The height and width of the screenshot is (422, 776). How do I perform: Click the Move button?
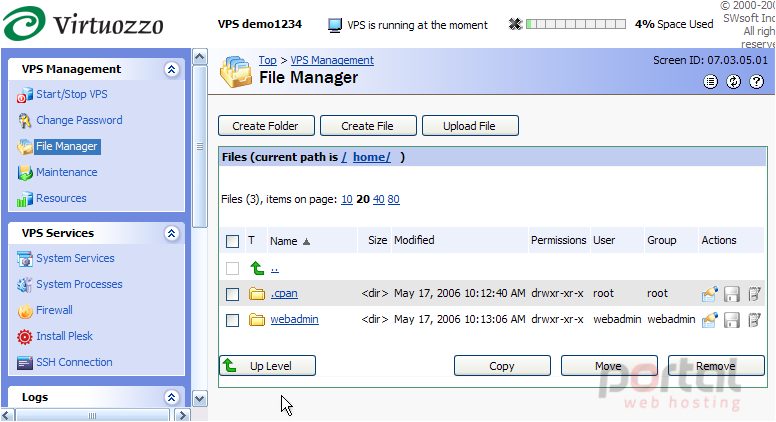(609, 366)
